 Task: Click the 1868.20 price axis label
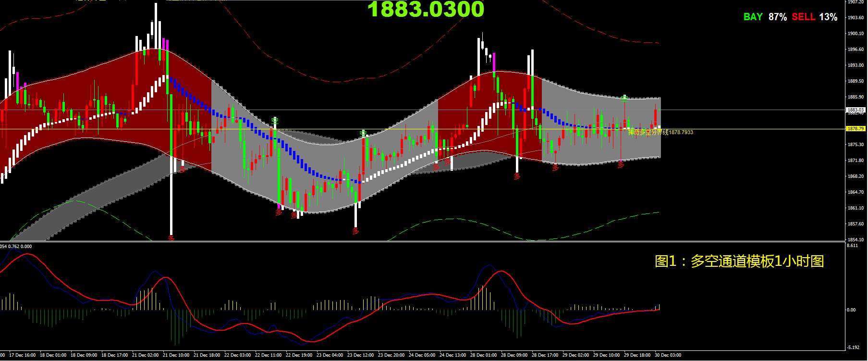click(856, 176)
